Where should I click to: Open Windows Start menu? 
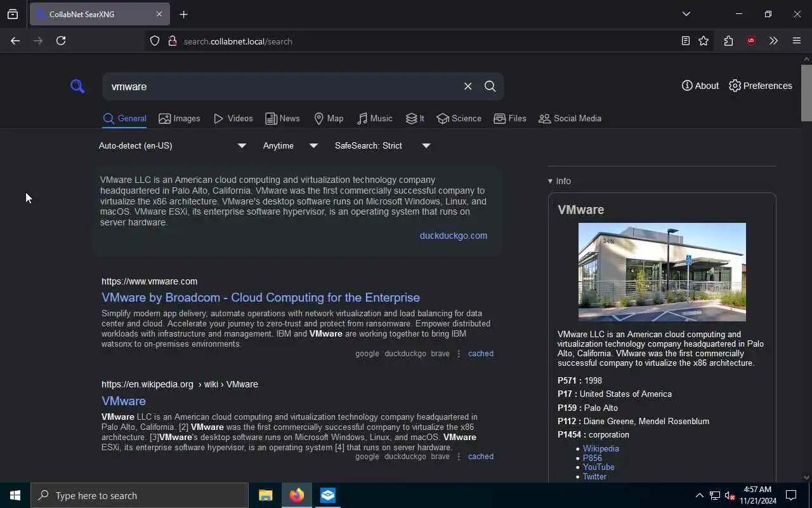tap(15, 495)
